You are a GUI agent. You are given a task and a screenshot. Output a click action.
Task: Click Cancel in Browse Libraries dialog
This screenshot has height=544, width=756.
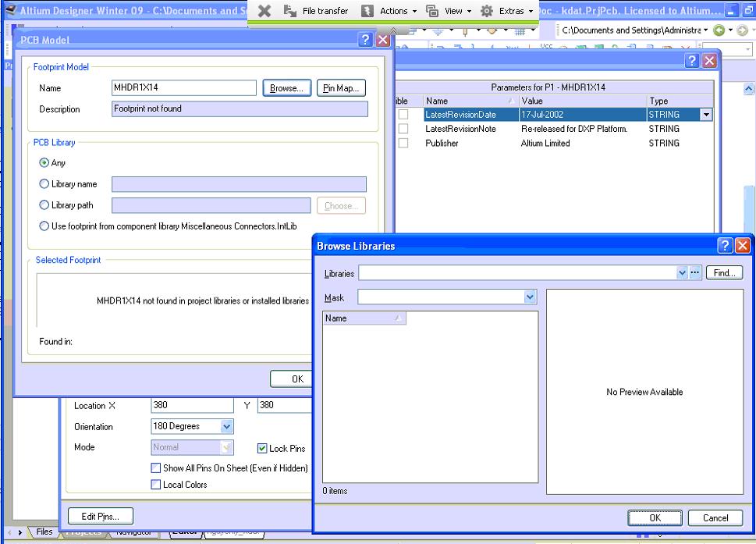click(x=715, y=517)
